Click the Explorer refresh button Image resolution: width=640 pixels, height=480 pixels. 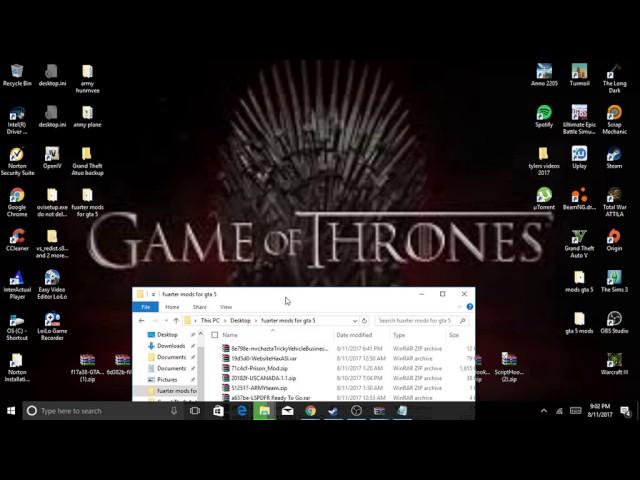pyautogui.click(x=364, y=320)
